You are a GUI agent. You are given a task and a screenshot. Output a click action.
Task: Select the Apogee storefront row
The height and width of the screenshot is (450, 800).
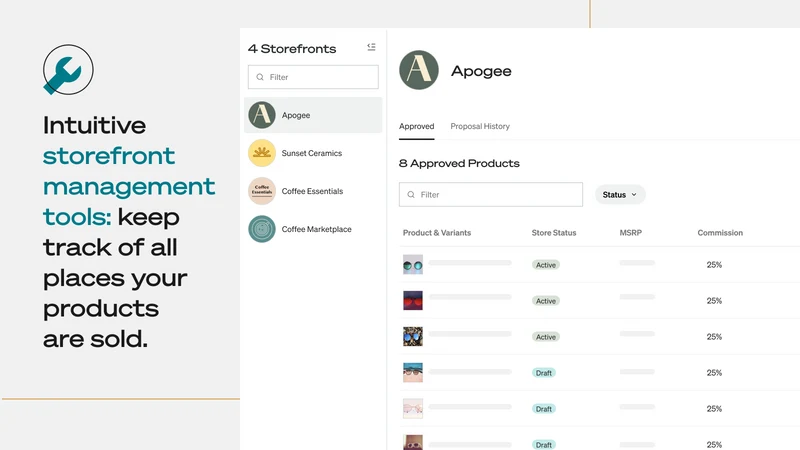tap(313, 115)
